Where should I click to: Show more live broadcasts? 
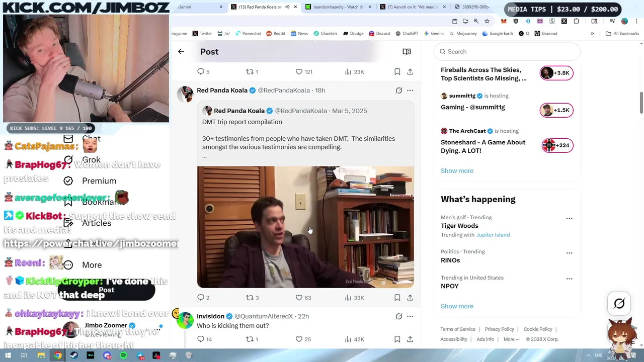pos(457,170)
